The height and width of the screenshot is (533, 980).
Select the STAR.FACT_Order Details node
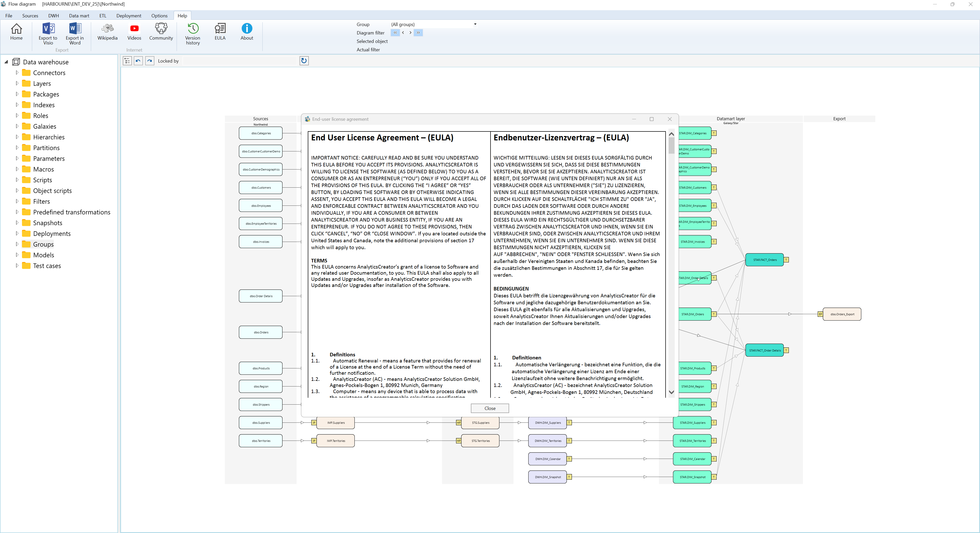[764, 350]
